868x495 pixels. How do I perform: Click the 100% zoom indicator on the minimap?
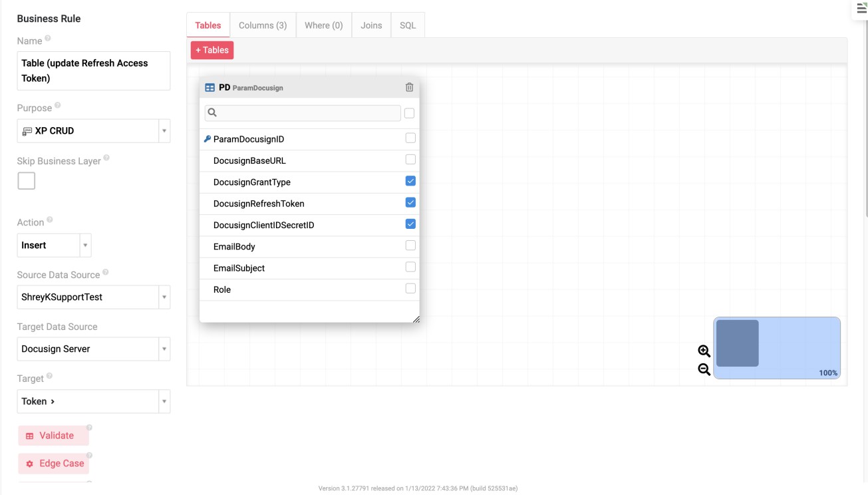[x=829, y=373]
